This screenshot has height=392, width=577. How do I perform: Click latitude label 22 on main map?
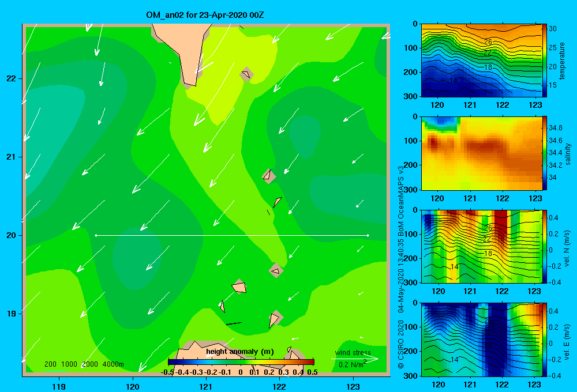coord(12,78)
